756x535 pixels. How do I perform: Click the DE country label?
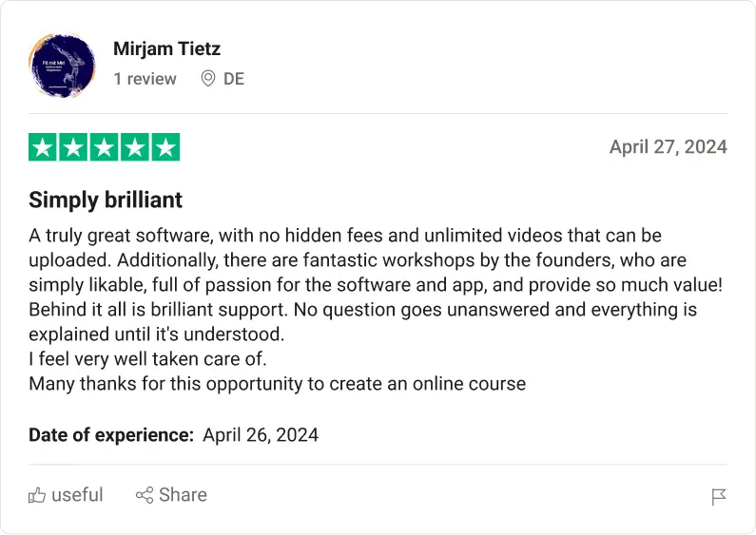click(234, 79)
